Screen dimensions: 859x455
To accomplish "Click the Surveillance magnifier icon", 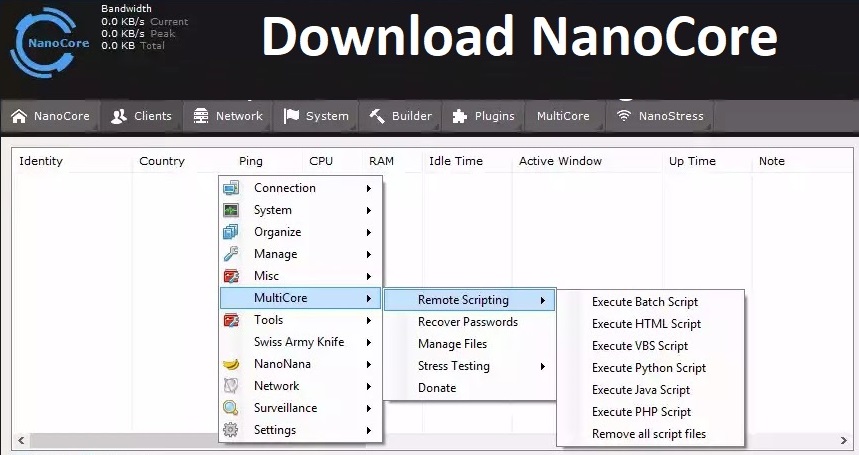I will click(231, 408).
